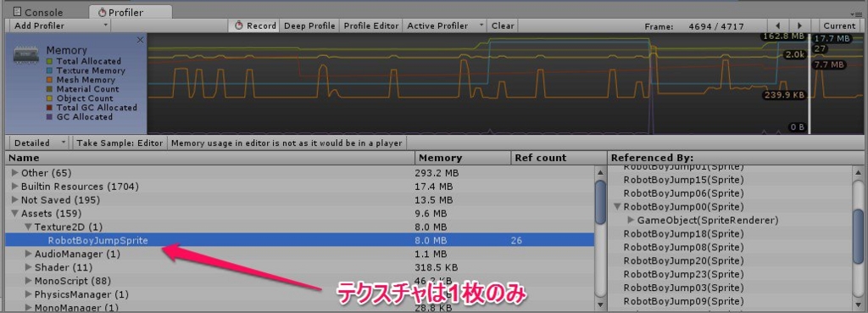Switch to the Console tab
The height and width of the screenshot is (313, 868).
point(37,12)
